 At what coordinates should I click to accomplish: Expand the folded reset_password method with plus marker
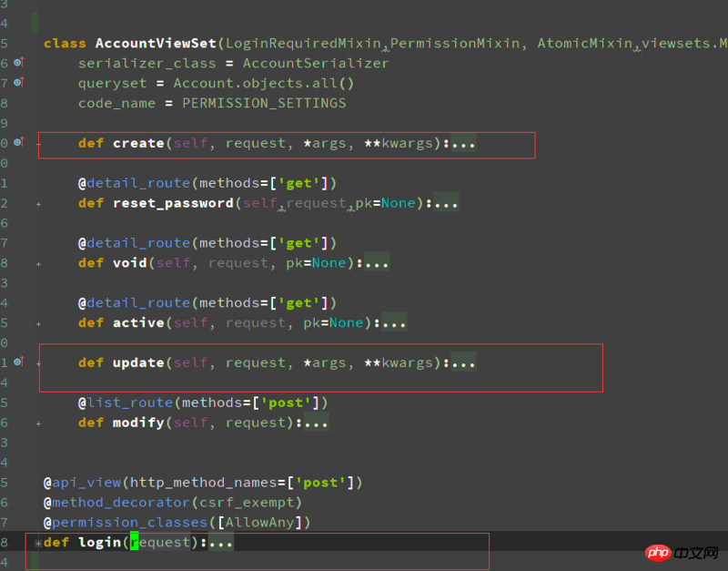[38, 204]
